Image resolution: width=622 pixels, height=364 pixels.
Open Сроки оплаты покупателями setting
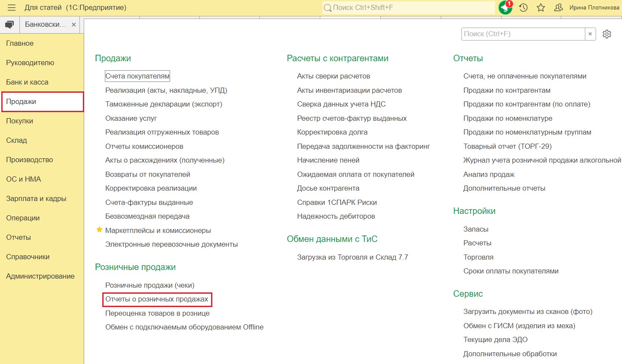pos(511,271)
